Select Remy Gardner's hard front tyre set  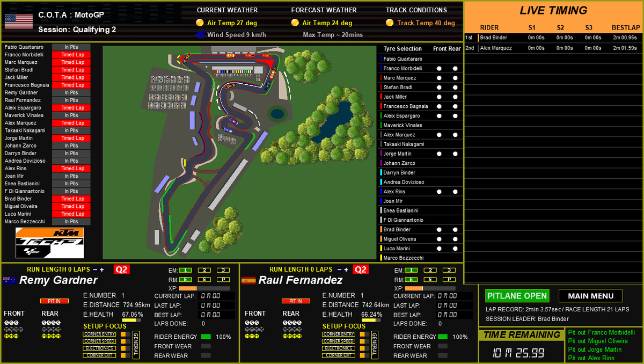tap(11, 336)
